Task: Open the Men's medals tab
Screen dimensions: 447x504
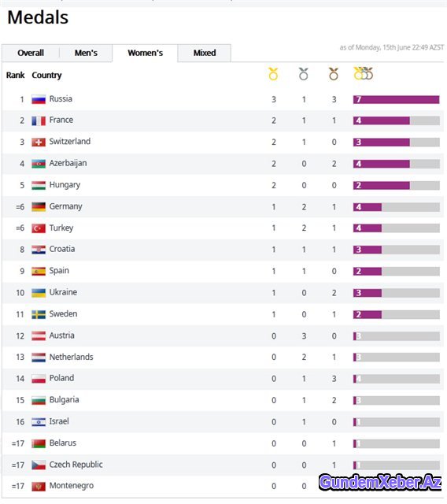Action: coord(86,53)
